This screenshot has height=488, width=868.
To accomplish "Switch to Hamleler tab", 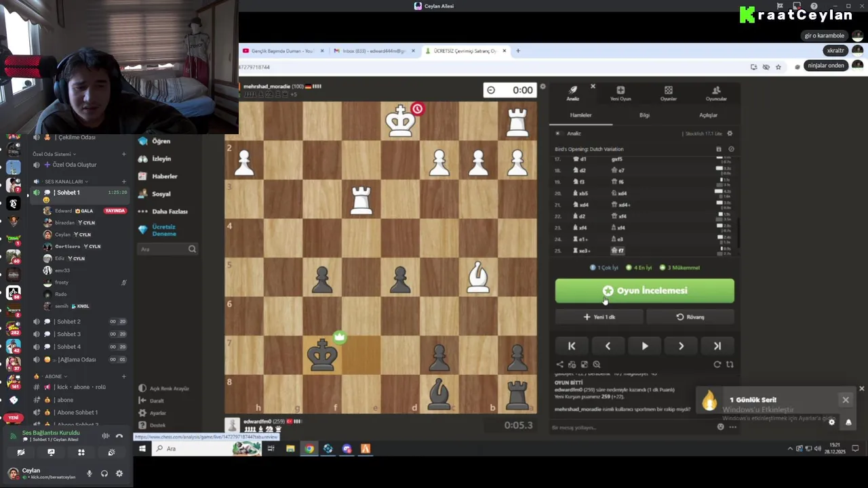I will [x=580, y=115].
